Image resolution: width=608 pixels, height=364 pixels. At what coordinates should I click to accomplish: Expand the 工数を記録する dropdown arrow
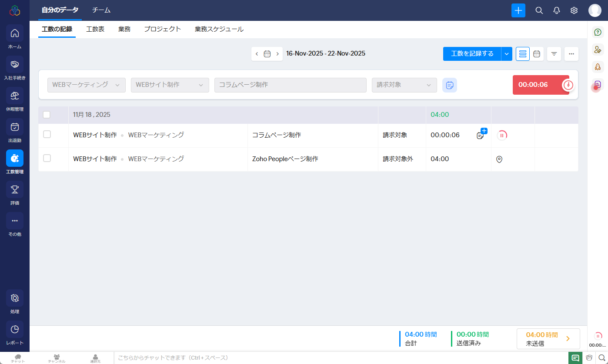click(507, 54)
